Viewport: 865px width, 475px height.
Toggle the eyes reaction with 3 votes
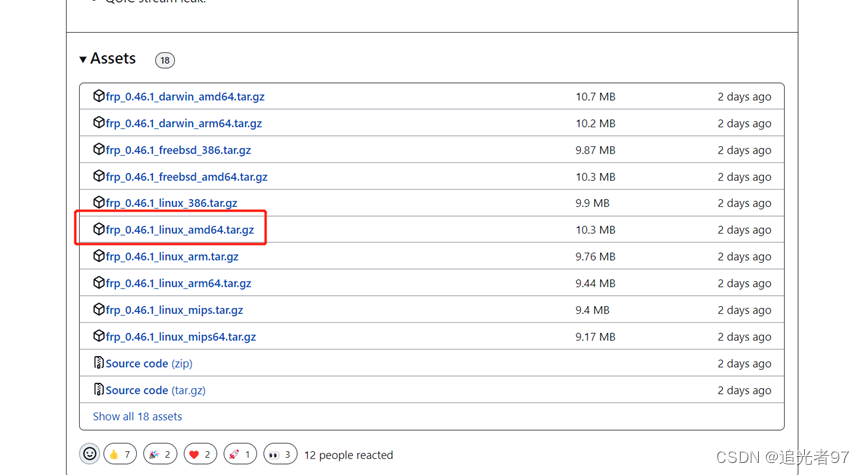click(280, 454)
